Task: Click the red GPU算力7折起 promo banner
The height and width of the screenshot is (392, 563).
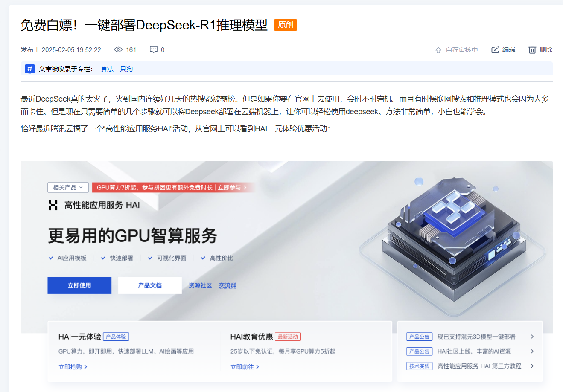Action: (173, 187)
